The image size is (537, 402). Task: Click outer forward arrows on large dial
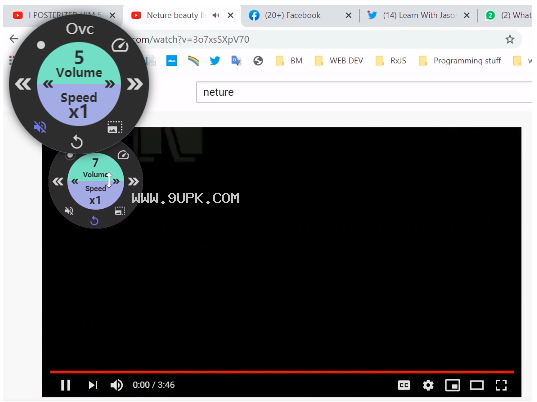pyautogui.click(x=135, y=84)
